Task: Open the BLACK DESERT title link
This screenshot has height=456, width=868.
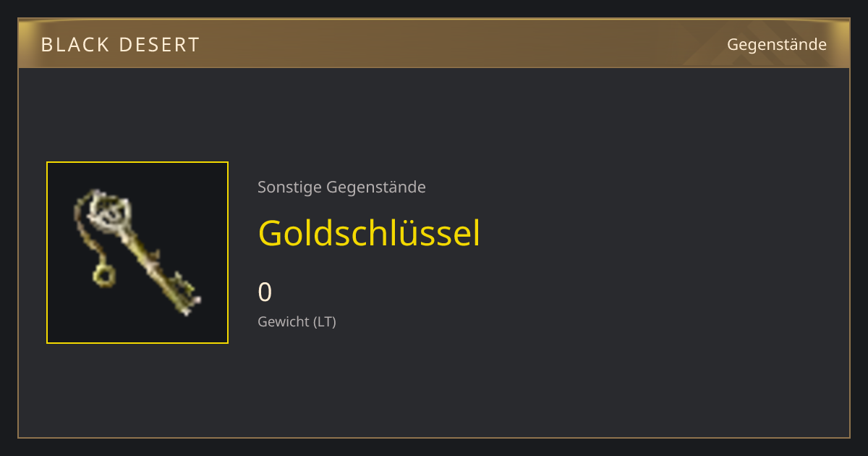Action: coord(120,45)
